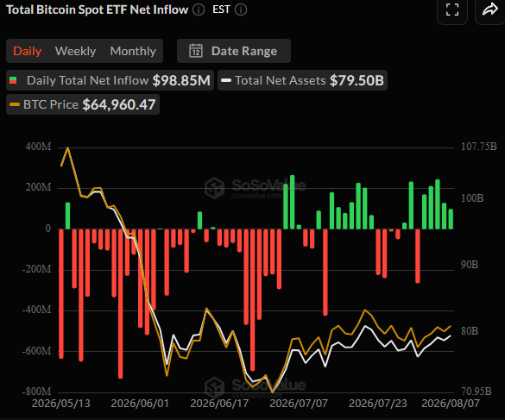Click the $79.50B net assets value
505x420 pixels.
coord(357,80)
